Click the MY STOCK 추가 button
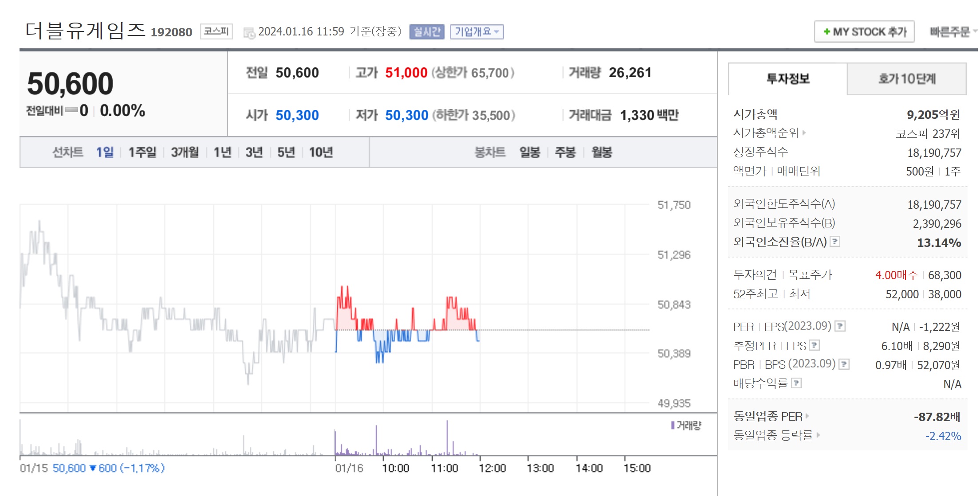This screenshot has width=980, height=496. tap(864, 32)
